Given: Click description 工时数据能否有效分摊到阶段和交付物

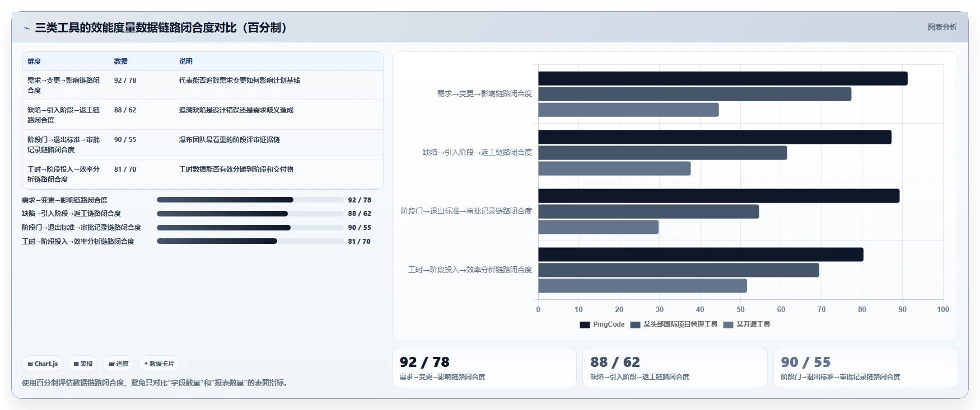Looking at the screenshot, I should [x=236, y=169].
